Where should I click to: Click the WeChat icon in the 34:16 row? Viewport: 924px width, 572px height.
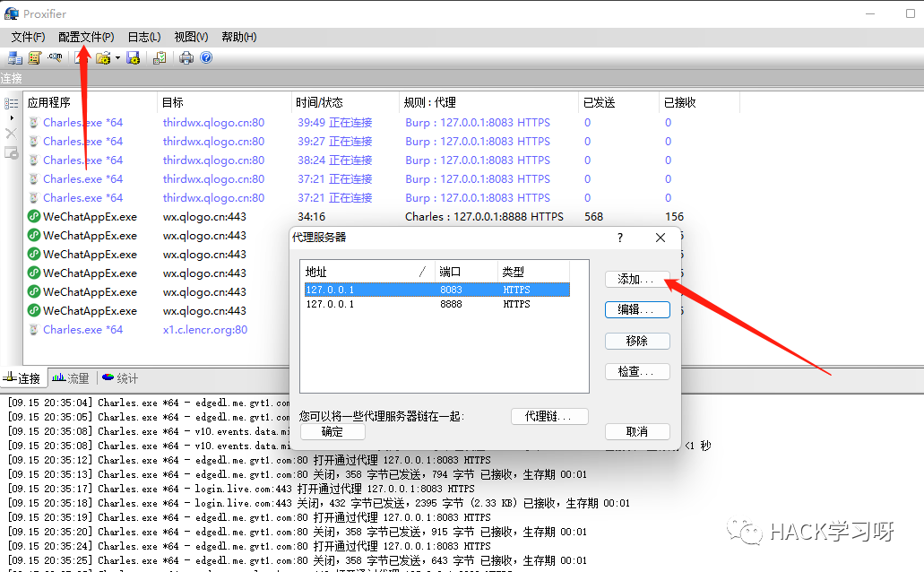click(x=34, y=216)
